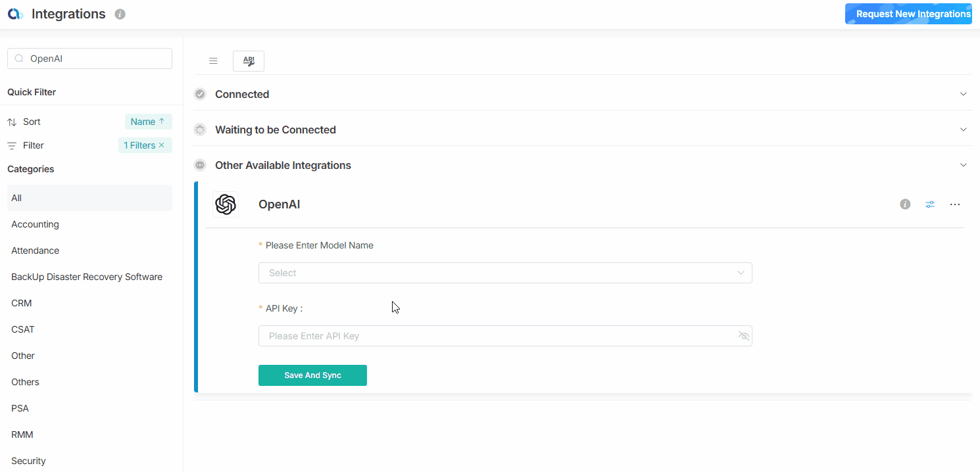
Task: Click the API Key input field
Action: [x=497, y=336]
